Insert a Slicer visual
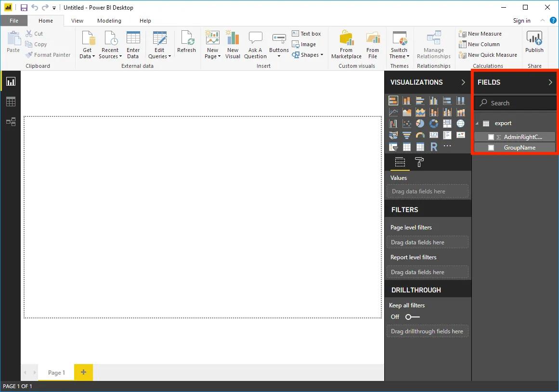Viewport: 559px width, 392px height. (x=393, y=147)
